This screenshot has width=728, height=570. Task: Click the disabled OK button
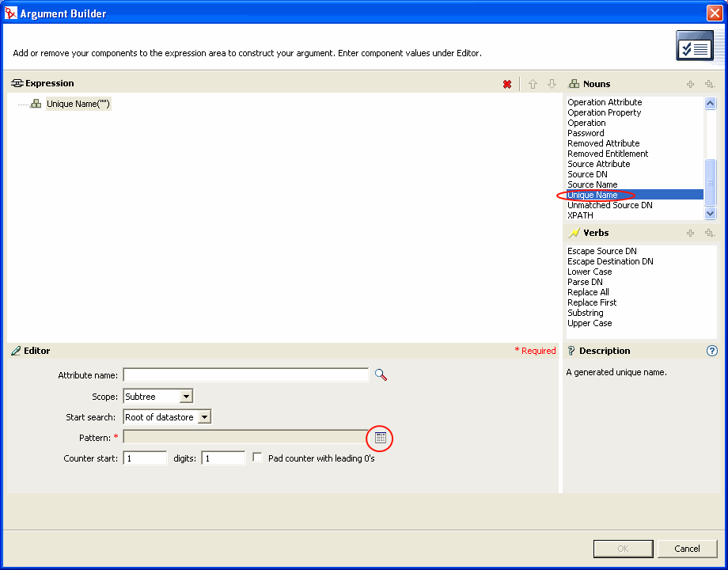(623, 549)
